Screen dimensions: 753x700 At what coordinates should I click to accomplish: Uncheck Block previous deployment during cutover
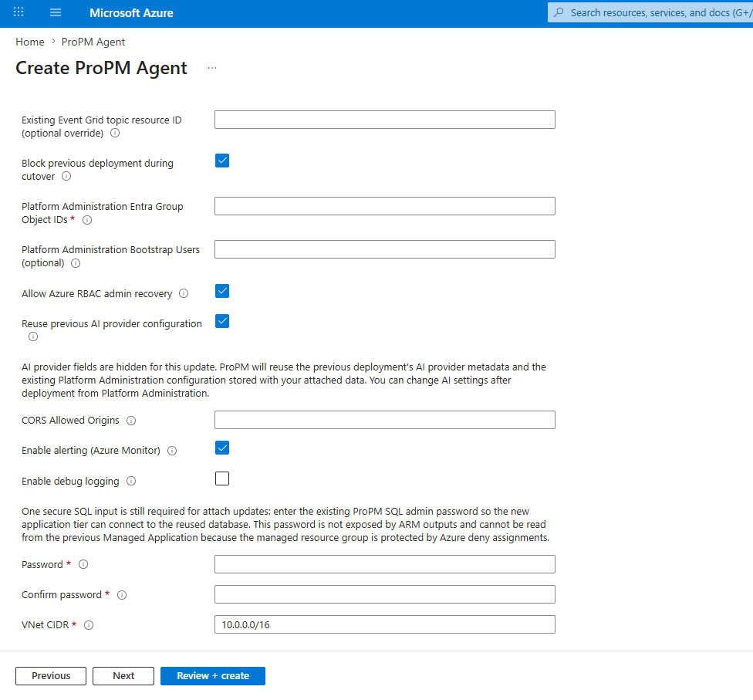[x=222, y=161]
